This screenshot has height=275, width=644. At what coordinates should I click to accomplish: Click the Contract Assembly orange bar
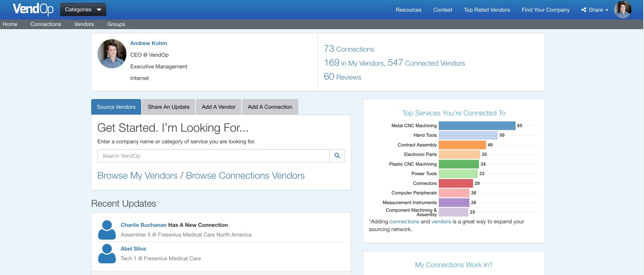462,145
